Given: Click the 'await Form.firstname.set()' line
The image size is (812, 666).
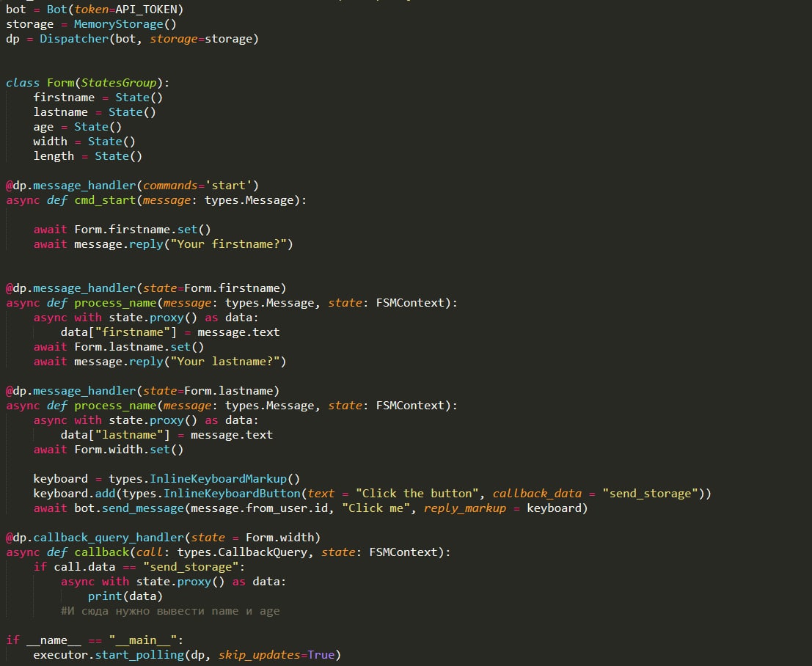Looking at the screenshot, I should click(122, 230).
